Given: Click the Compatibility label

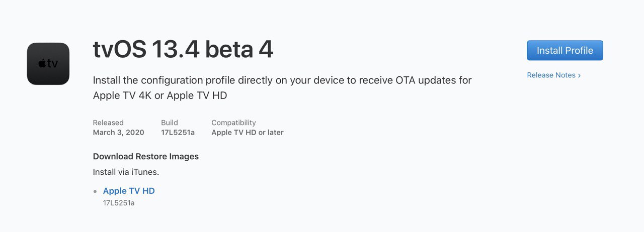Looking at the screenshot, I should pos(233,123).
